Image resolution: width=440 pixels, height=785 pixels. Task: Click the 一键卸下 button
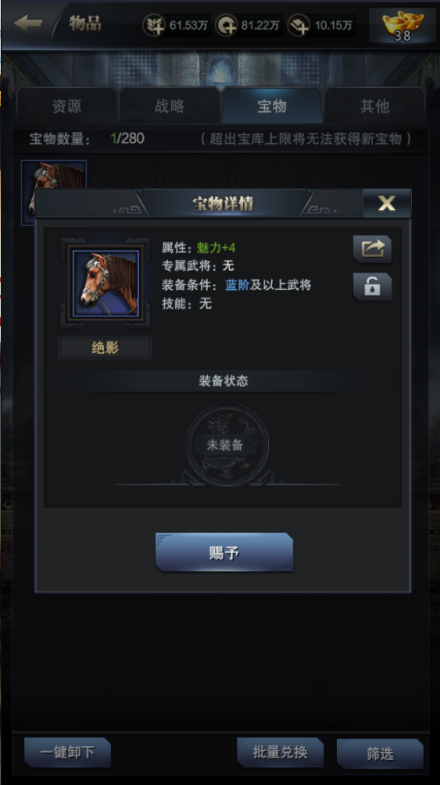point(67,752)
